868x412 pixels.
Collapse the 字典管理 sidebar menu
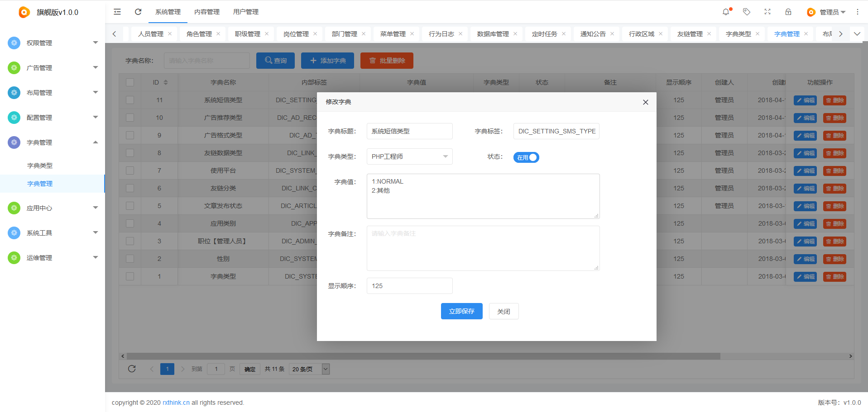(x=95, y=142)
